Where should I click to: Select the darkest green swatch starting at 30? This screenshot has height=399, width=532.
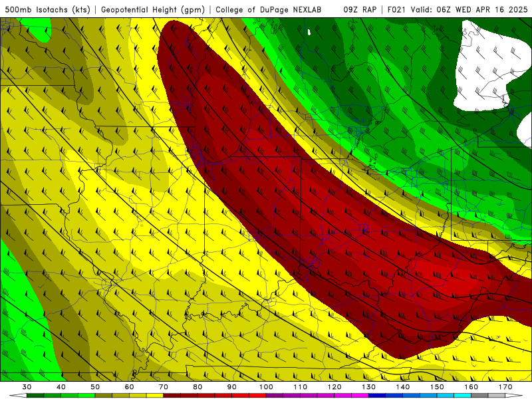[x=35, y=395]
